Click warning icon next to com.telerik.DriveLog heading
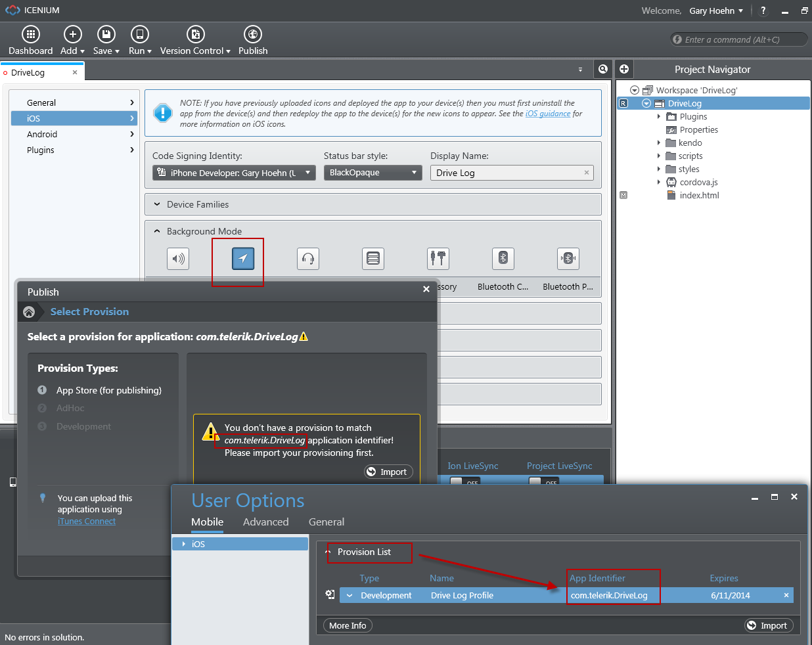The height and width of the screenshot is (645, 812). point(304,336)
